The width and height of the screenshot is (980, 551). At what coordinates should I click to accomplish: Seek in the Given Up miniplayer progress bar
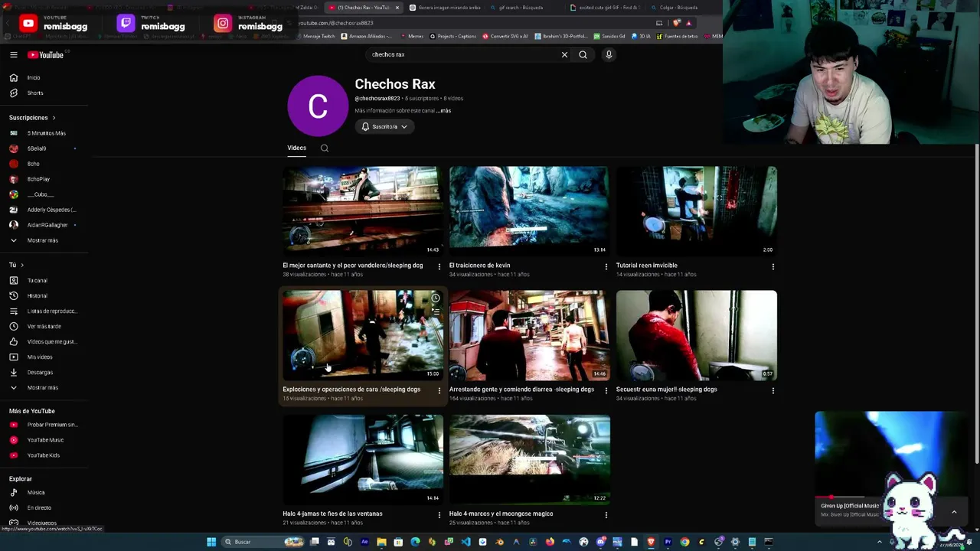(x=890, y=497)
